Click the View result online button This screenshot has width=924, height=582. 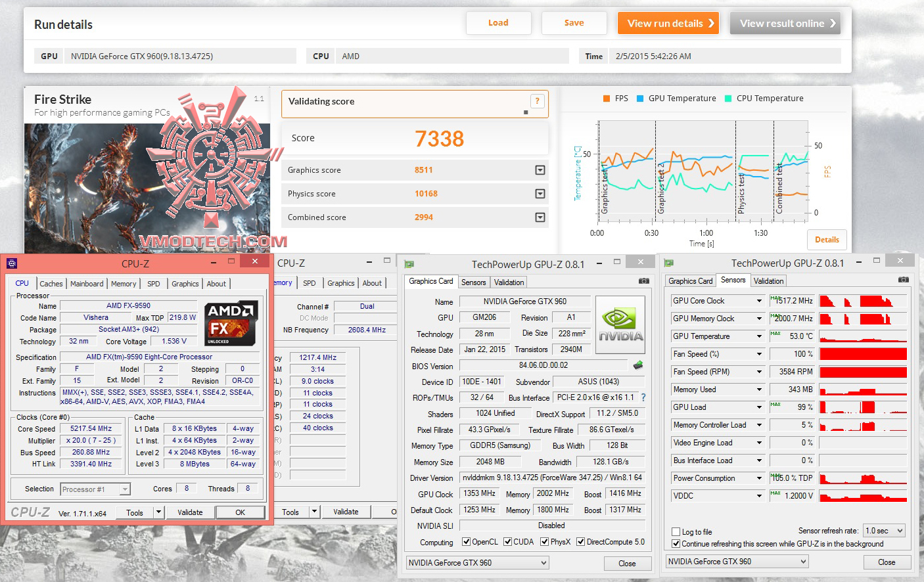785,24
